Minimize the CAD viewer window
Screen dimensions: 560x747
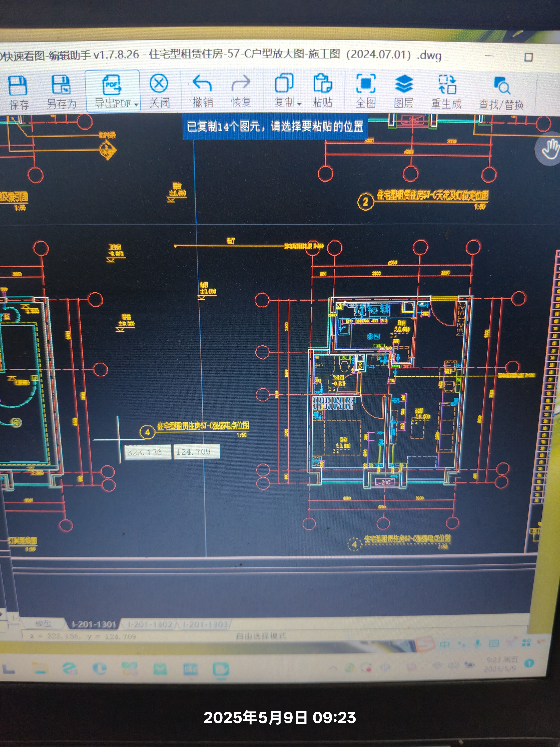click(489, 56)
